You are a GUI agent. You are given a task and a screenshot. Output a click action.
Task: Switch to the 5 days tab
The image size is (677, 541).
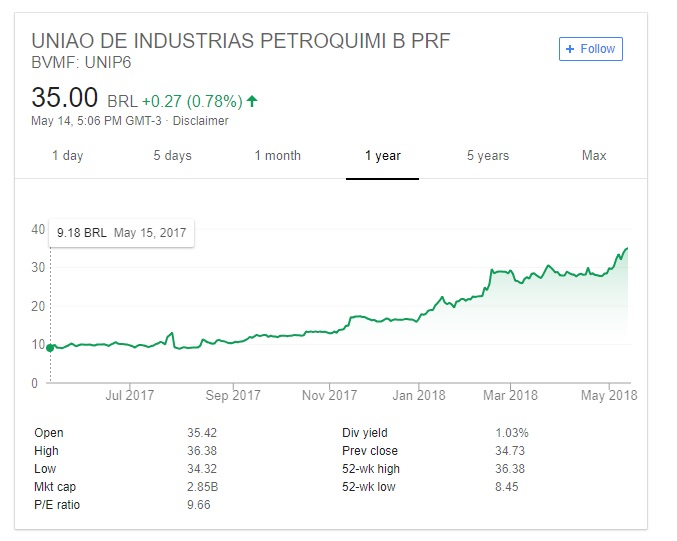[172, 155]
